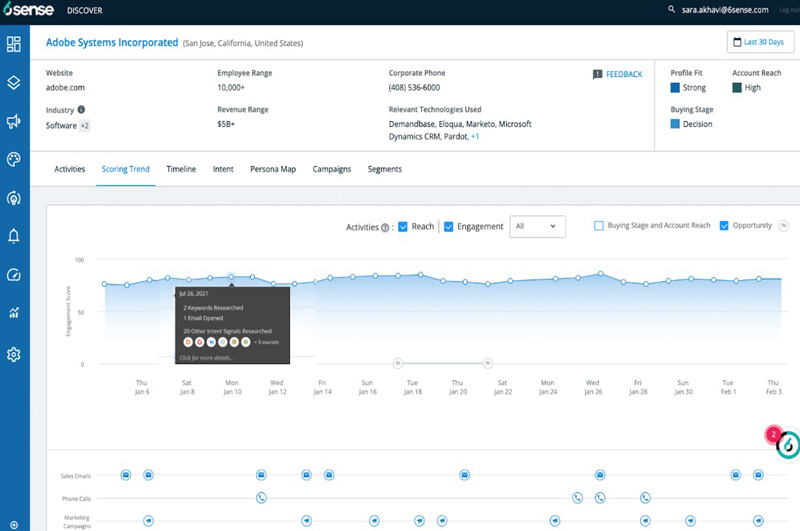
Task: Click '+ 3 sources' in tooltip
Action: [266, 342]
